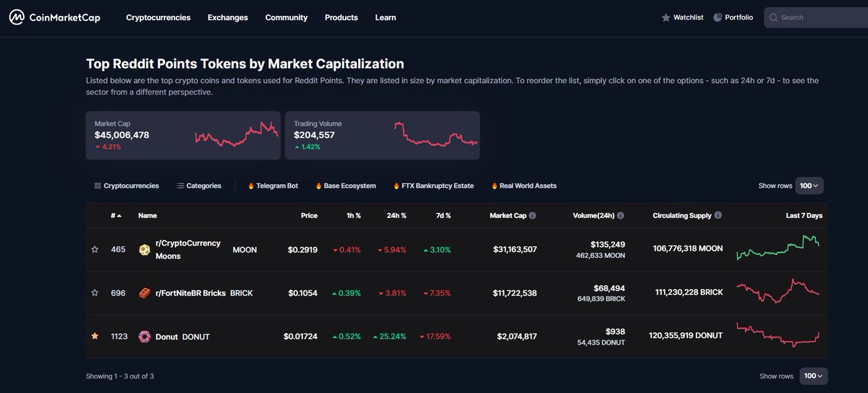This screenshot has height=393, width=868.
Task: Open DONUT last 7 days sparkline chart
Action: pos(778,334)
